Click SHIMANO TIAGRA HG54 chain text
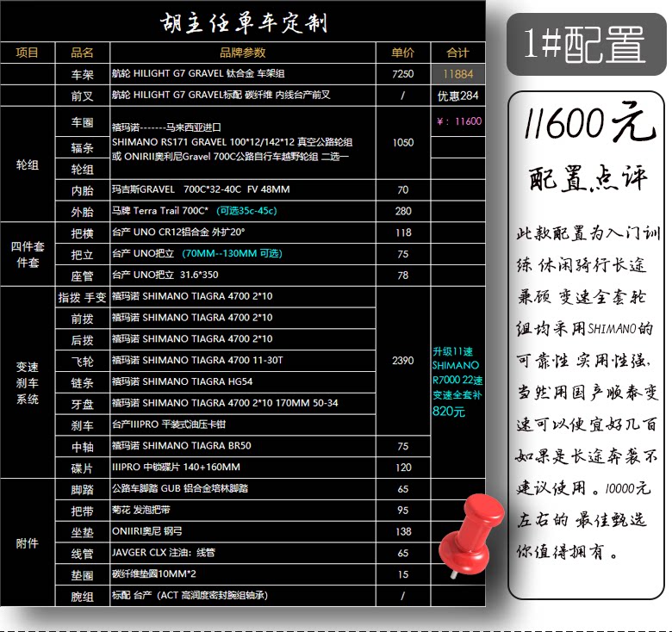The width and height of the screenshot is (672, 632). click(x=197, y=381)
